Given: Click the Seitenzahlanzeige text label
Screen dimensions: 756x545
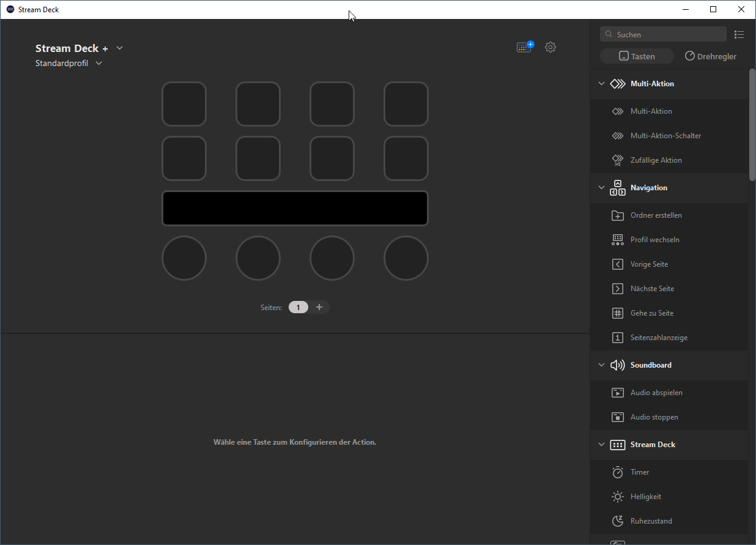Looking at the screenshot, I should pyautogui.click(x=659, y=338).
